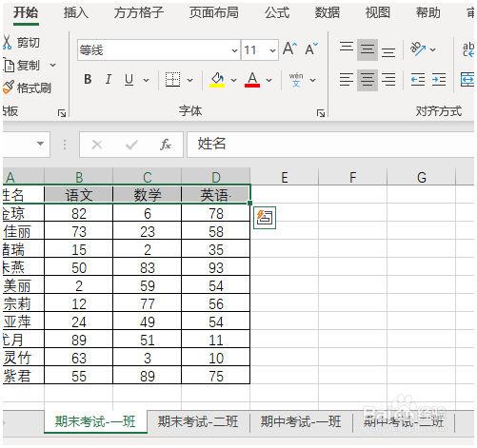
Task: Click the Format Painter brush icon
Action: coord(8,88)
